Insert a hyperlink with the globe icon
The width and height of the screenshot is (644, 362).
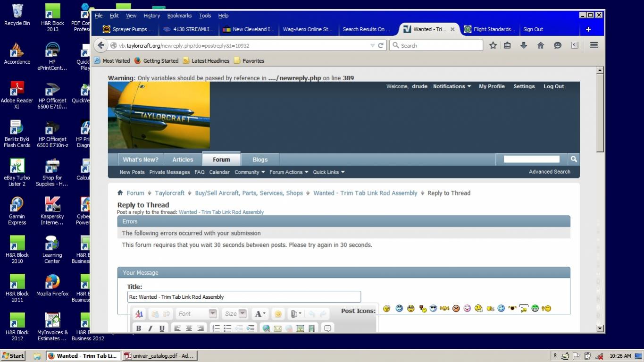[x=266, y=328]
